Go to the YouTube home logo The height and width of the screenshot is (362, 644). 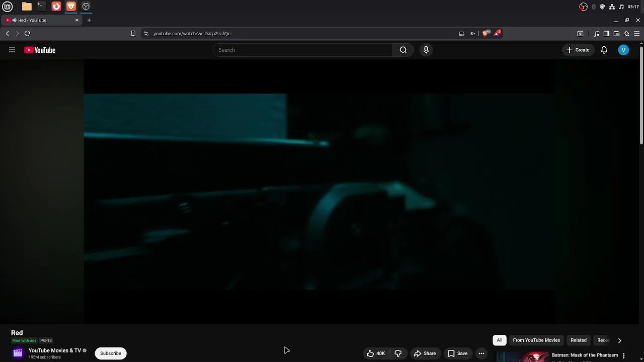[x=40, y=50]
